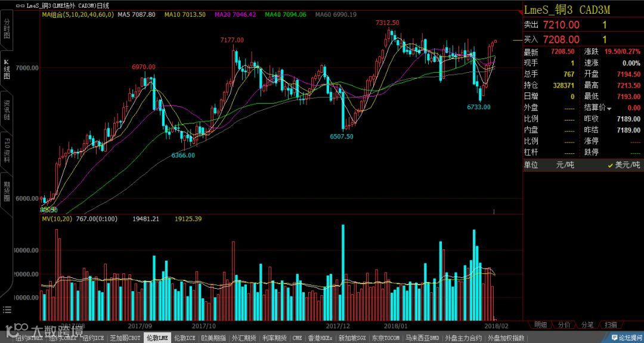Open the F10资料 side tab
The image size is (644, 343).
coord(6,150)
